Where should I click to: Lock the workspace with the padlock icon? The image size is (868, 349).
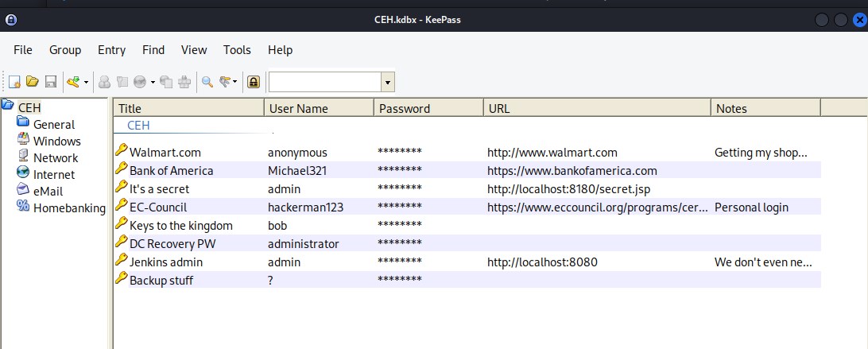click(x=254, y=82)
